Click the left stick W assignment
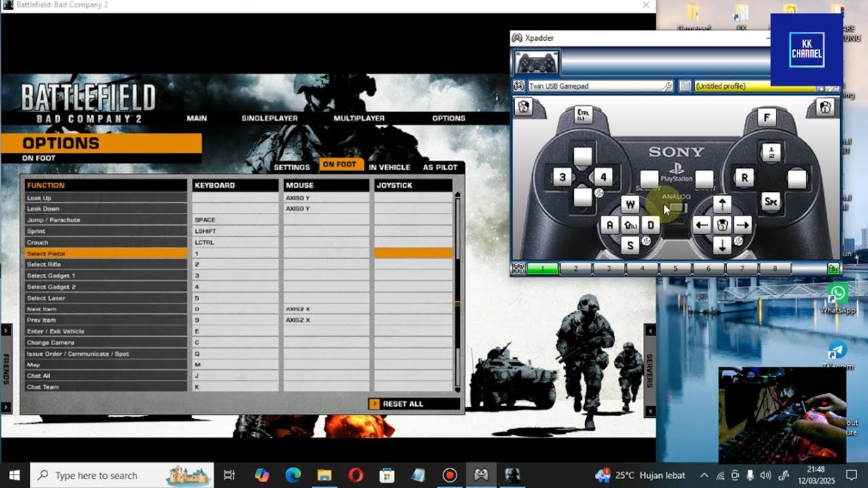Screen dimensions: 868x488 click(x=630, y=204)
